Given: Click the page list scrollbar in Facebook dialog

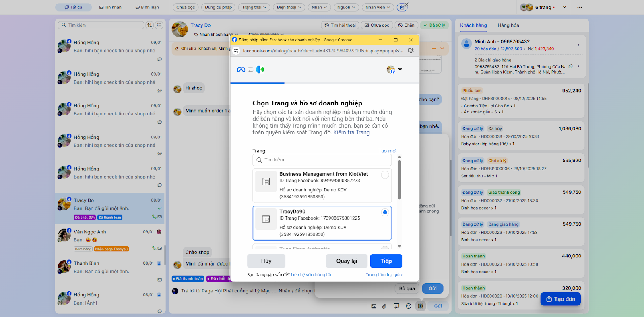Looking at the screenshot, I should pyautogui.click(x=400, y=179).
